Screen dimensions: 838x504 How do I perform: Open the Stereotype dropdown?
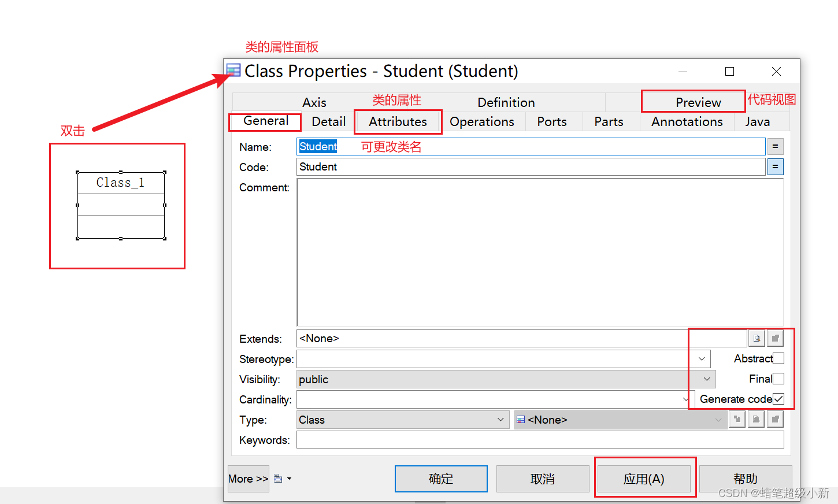pyautogui.click(x=701, y=358)
